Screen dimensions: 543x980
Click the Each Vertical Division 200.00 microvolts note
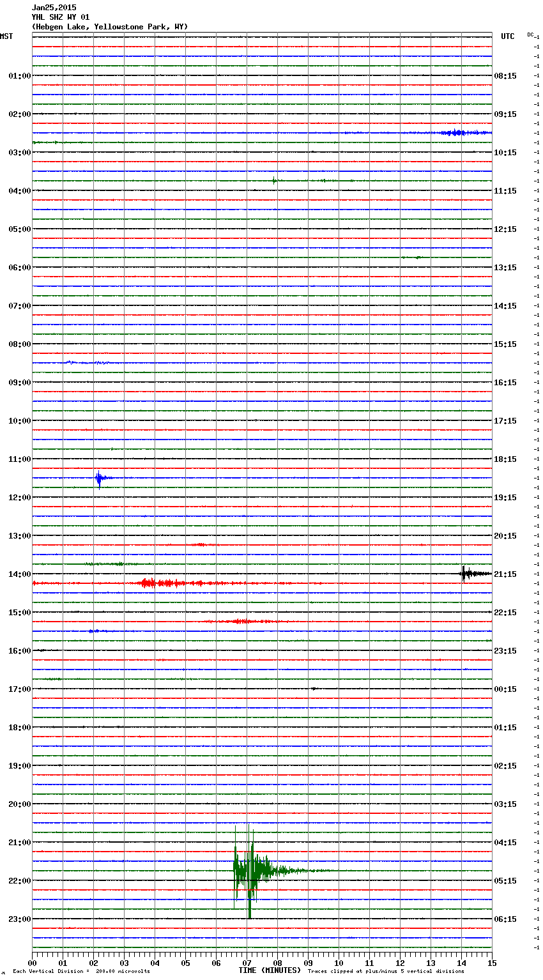click(x=82, y=972)
